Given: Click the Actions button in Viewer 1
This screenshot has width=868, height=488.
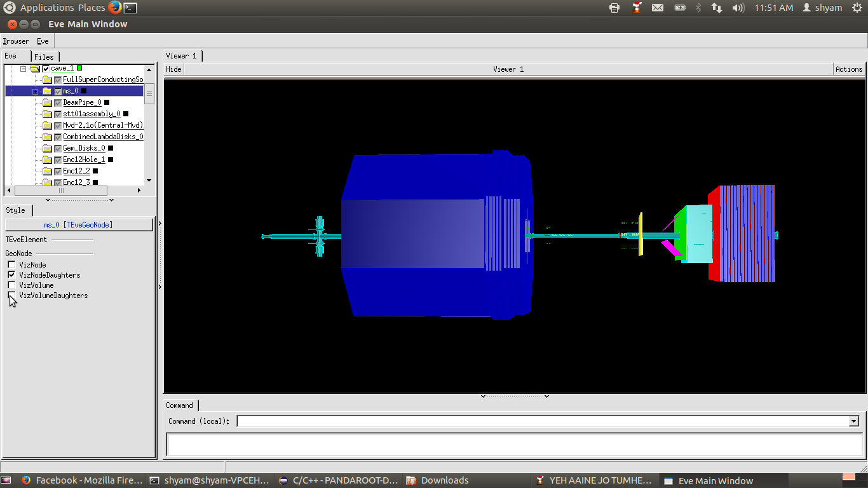Looking at the screenshot, I should pyautogui.click(x=848, y=69).
